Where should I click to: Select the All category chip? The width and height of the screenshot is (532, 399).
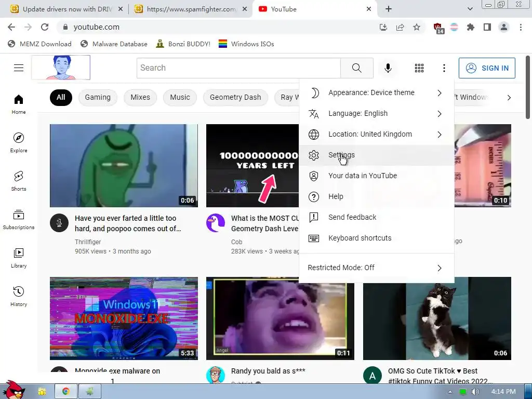tap(61, 97)
